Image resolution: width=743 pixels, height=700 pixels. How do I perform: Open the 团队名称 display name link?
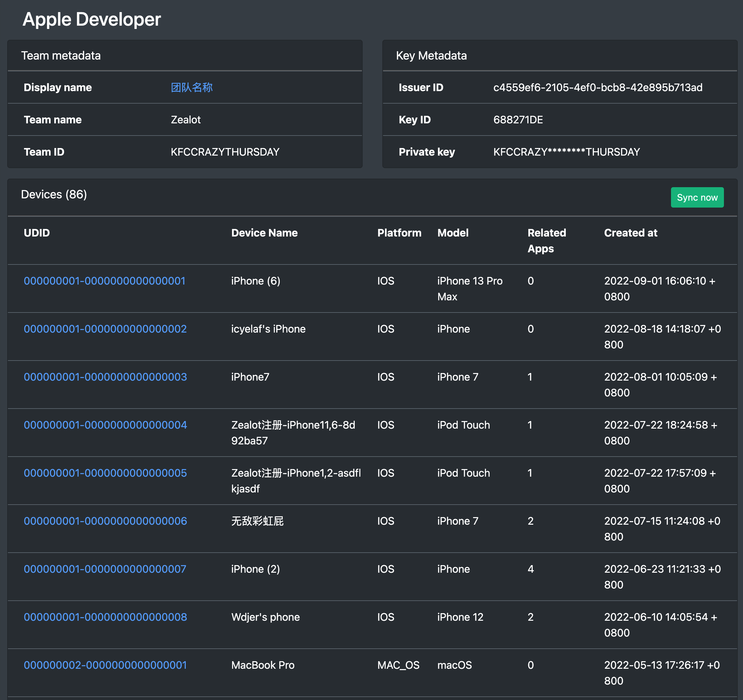(192, 87)
